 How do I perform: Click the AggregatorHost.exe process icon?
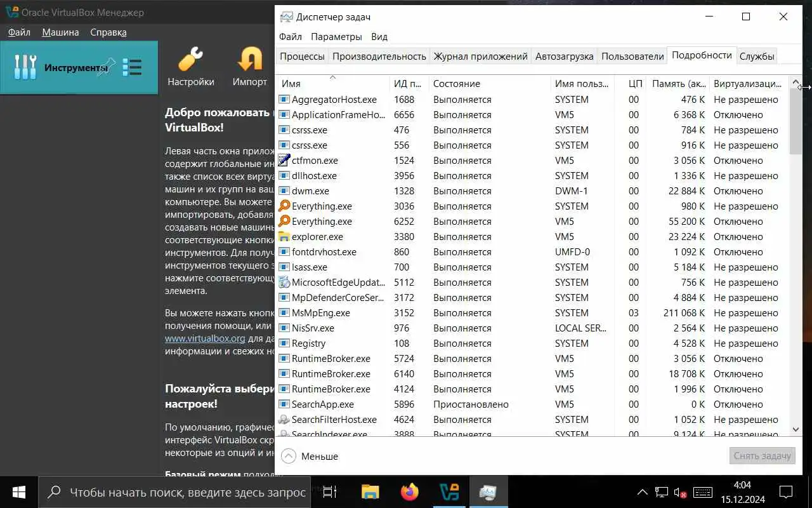(284, 99)
